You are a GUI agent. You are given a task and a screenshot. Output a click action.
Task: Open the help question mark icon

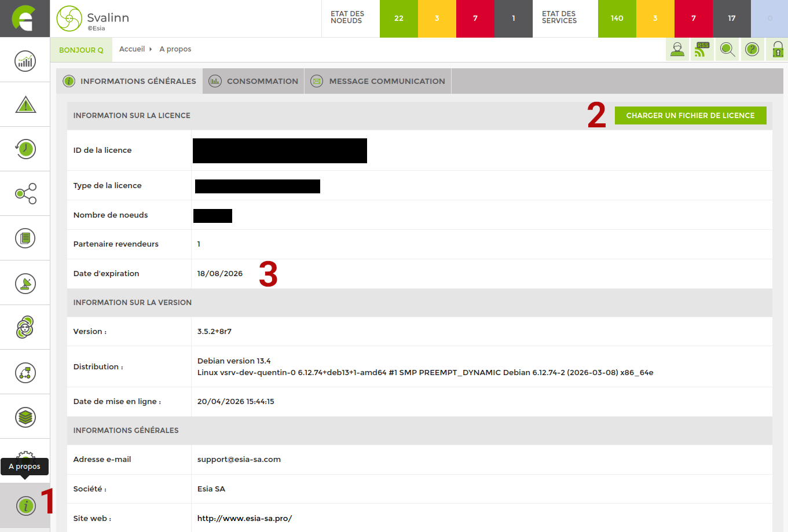point(752,50)
